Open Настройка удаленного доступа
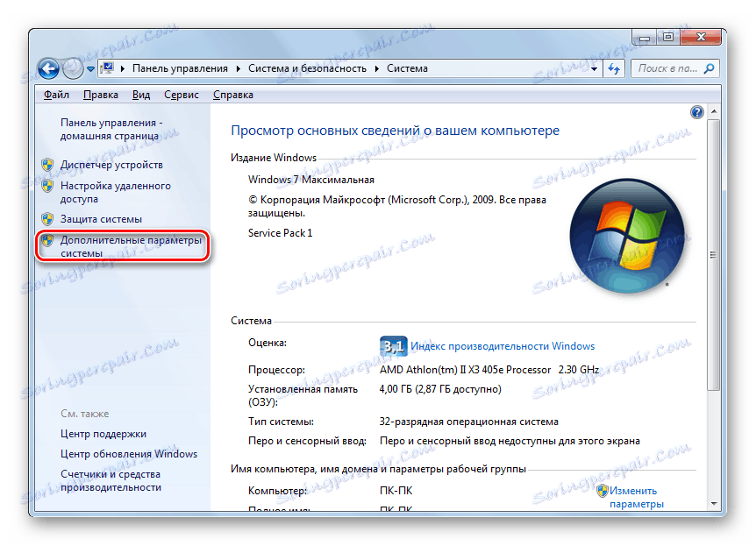Screen dimensions: 756x546 [x=115, y=192]
